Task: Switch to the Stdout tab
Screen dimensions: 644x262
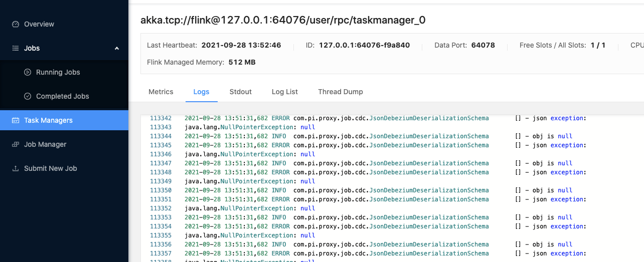Action: click(241, 92)
